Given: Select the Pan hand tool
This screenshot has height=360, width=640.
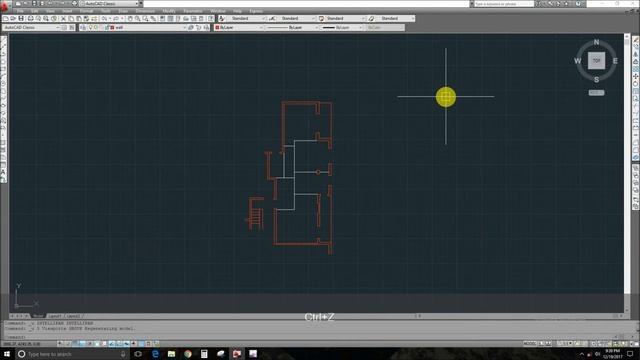Looking at the screenshot, I should (x=130, y=19).
